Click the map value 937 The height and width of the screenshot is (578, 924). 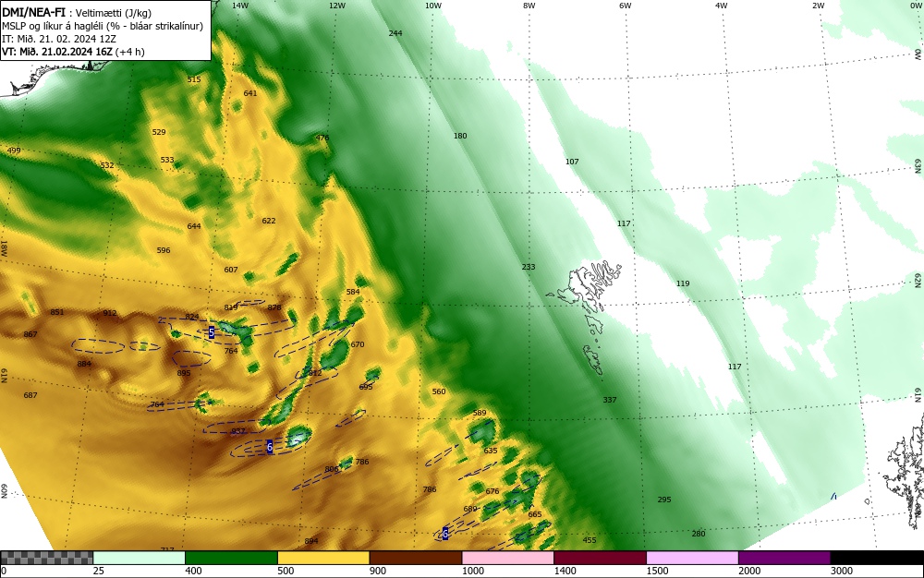[238, 431]
